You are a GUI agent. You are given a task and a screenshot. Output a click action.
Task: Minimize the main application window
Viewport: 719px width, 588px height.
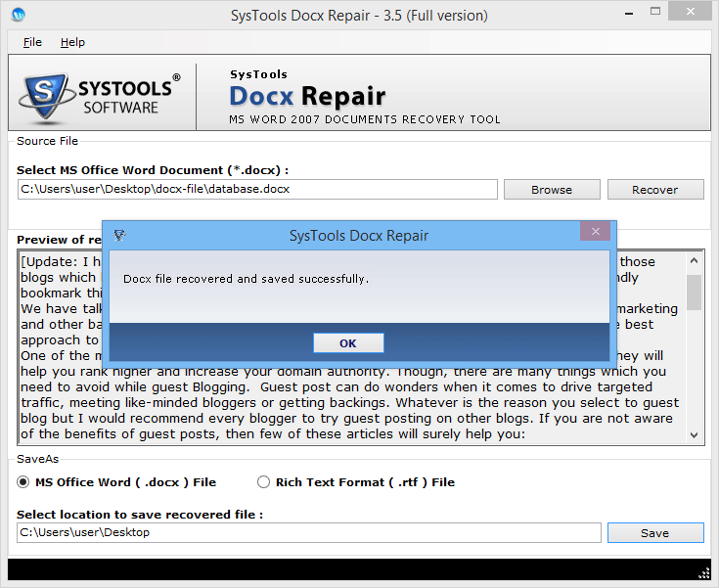(x=629, y=14)
